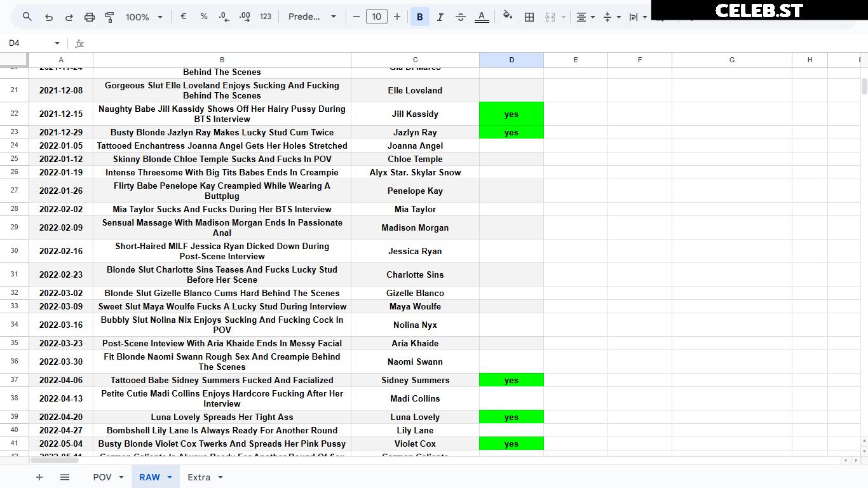Switch to the POV sheet tab
This screenshot has height=488, width=868.
(x=107, y=477)
